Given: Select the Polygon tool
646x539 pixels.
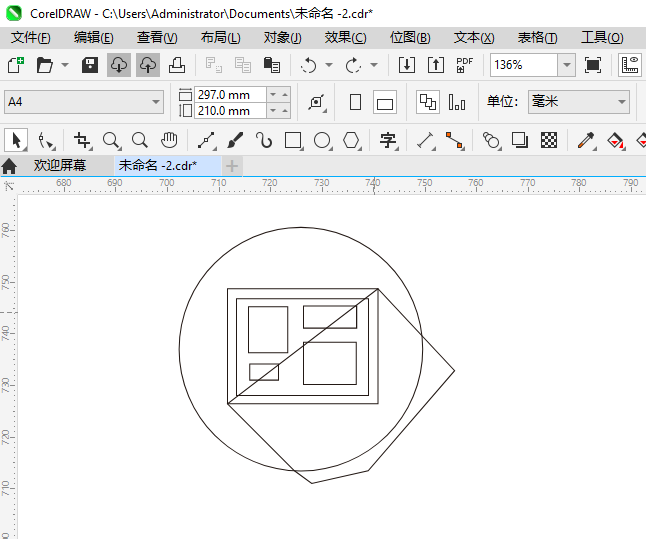Looking at the screenshot, I should click(x=351, y=141).
